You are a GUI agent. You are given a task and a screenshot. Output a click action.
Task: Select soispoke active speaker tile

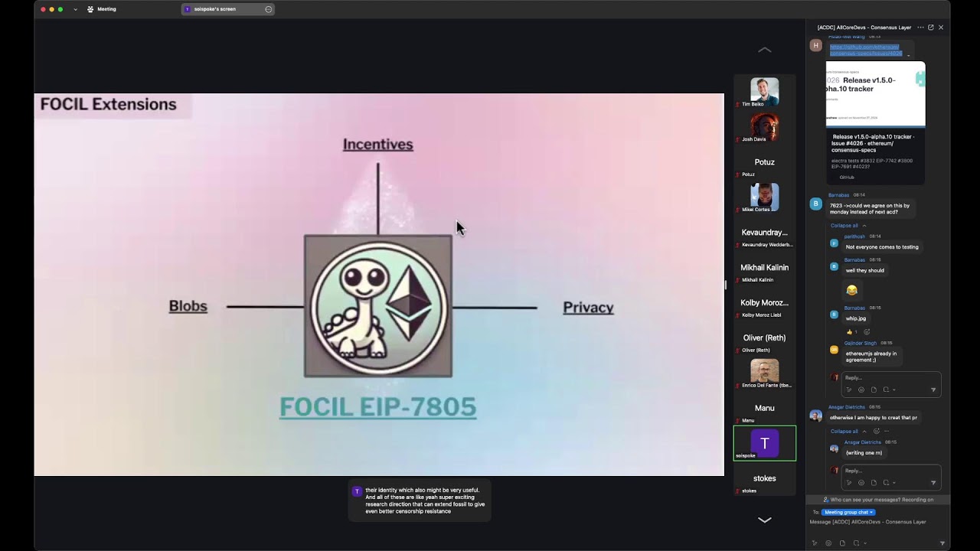click(764, 444)
